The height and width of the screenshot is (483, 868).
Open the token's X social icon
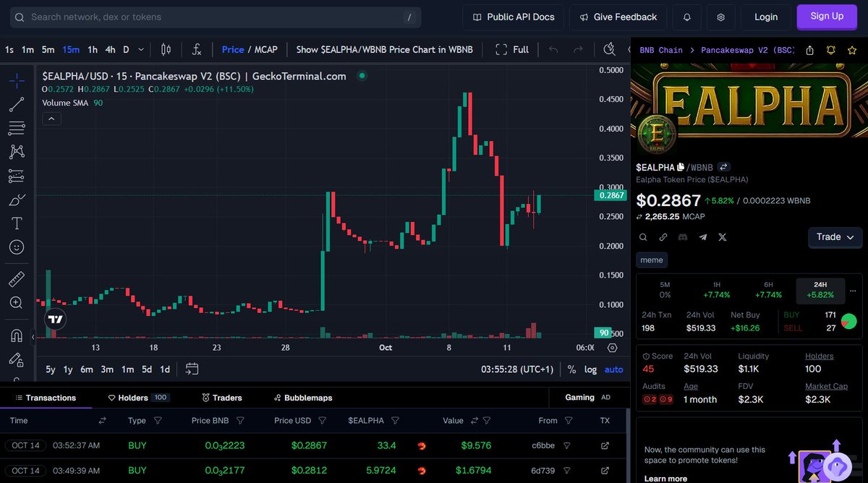(722, 237)
